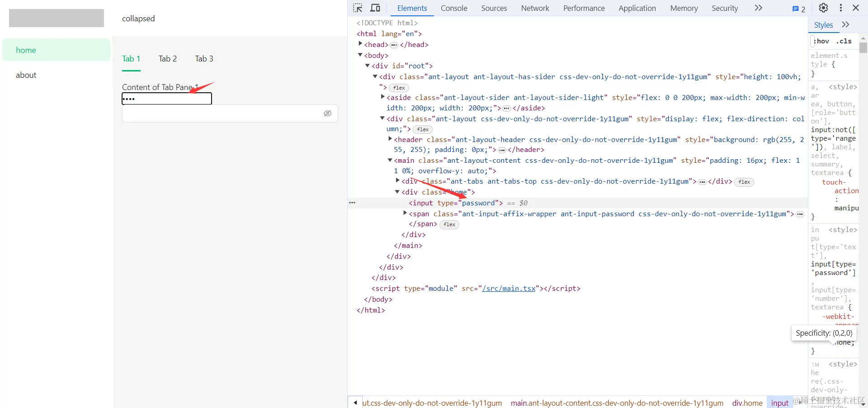Open the about sidebar menu item
The image size is (868, 408).
pyautogui.click(x=57, y=75)
